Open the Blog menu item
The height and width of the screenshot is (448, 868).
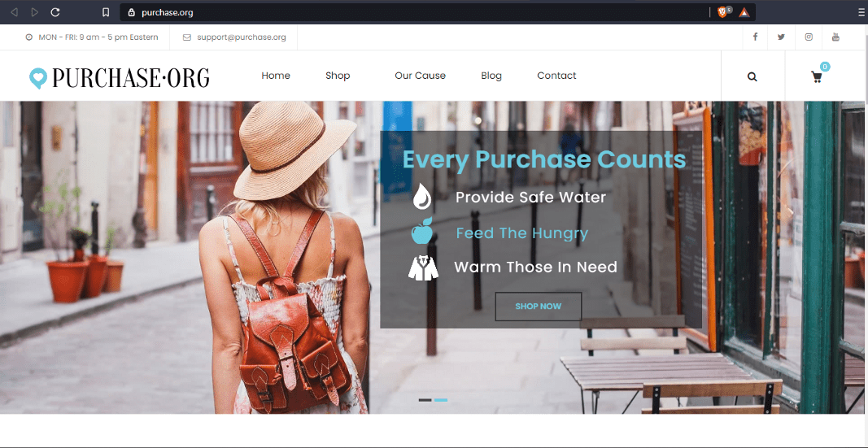pos(491,76)
